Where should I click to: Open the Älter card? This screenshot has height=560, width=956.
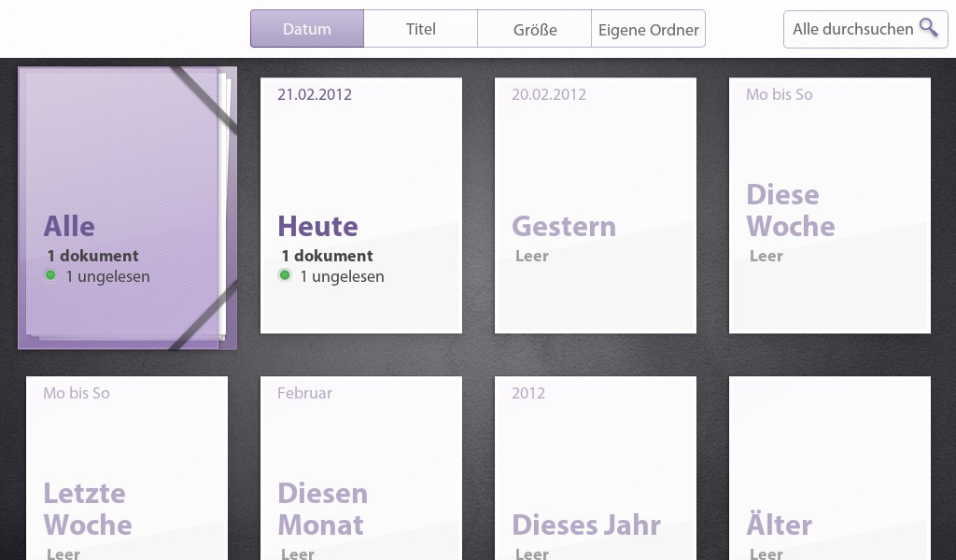click(830, 468)
